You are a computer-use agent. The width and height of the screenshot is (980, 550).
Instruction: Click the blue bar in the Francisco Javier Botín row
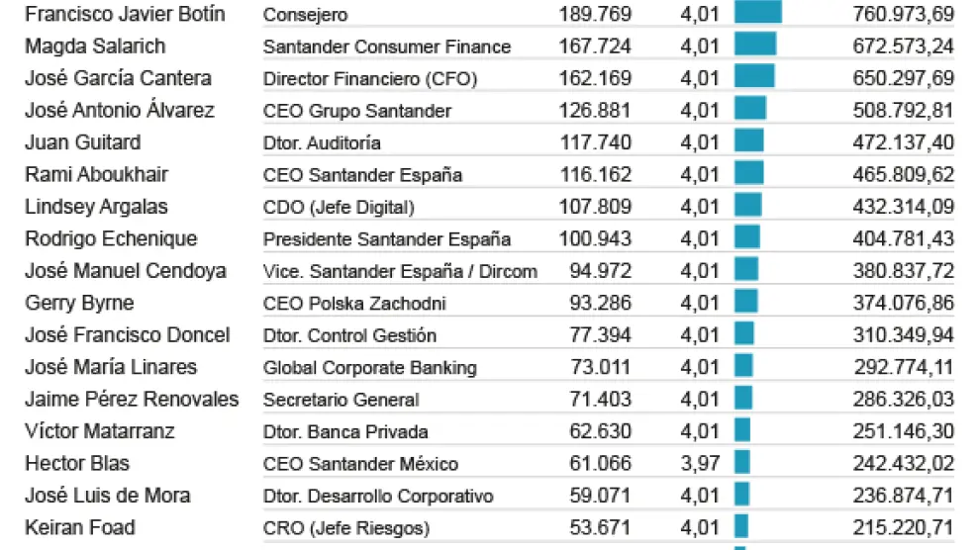[757, 12]
